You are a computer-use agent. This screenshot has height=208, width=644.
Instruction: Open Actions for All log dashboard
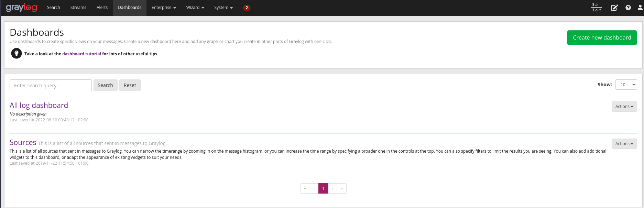(x=624, y=107)
